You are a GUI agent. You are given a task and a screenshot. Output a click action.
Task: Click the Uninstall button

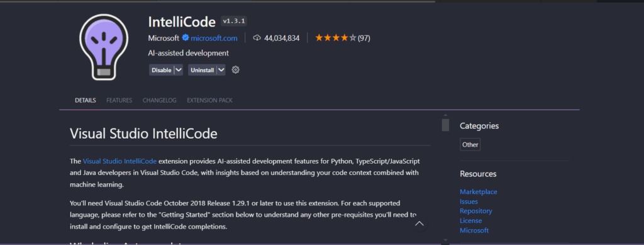(x=202, y=70)
